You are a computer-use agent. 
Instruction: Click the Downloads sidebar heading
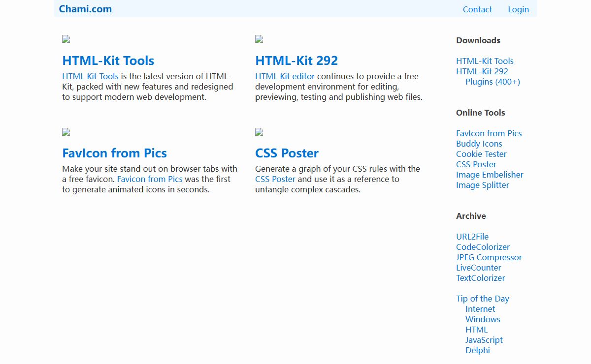(x=478, y=40)
